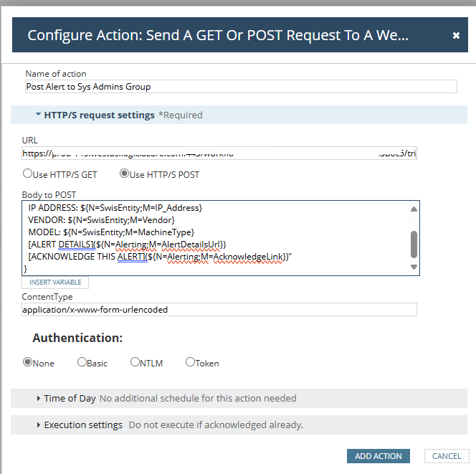Select Use HTTP/S POST option
The width and height of the screenshot is (476, 474).
[124, 174]
